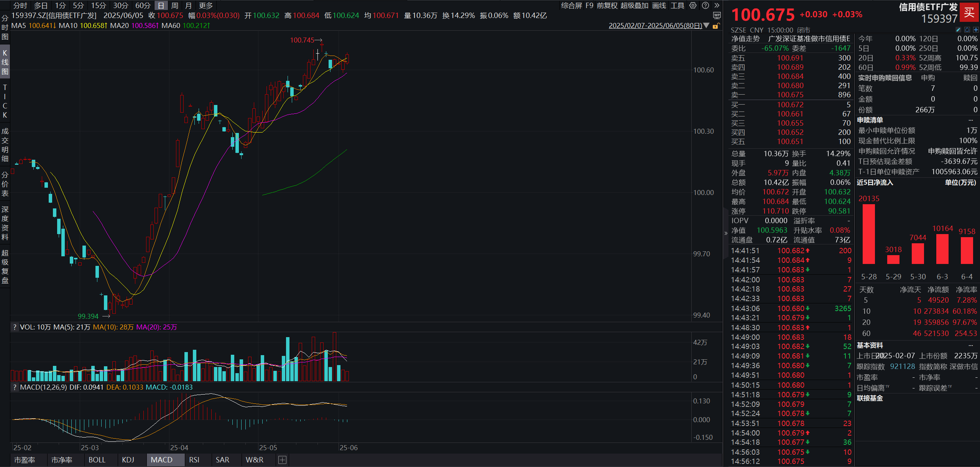Toggle the orange date range lock
The width and height of the screenshot is (980, 467).
click(715, 26)
